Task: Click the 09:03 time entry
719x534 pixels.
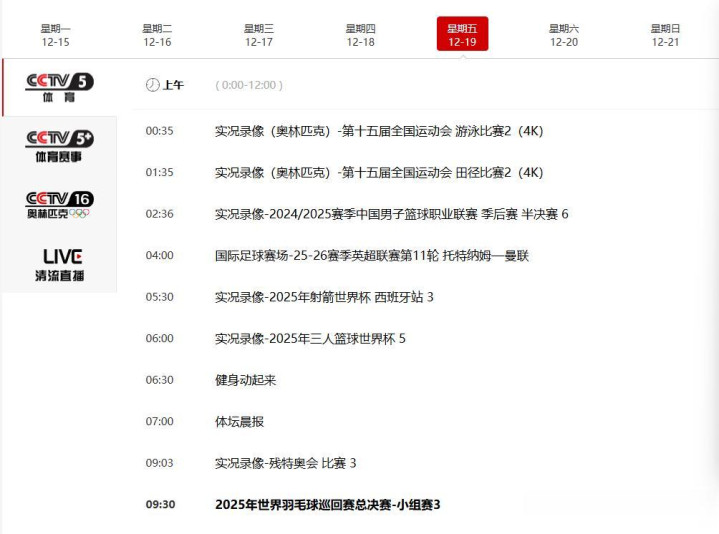Action: coord(160,463)
